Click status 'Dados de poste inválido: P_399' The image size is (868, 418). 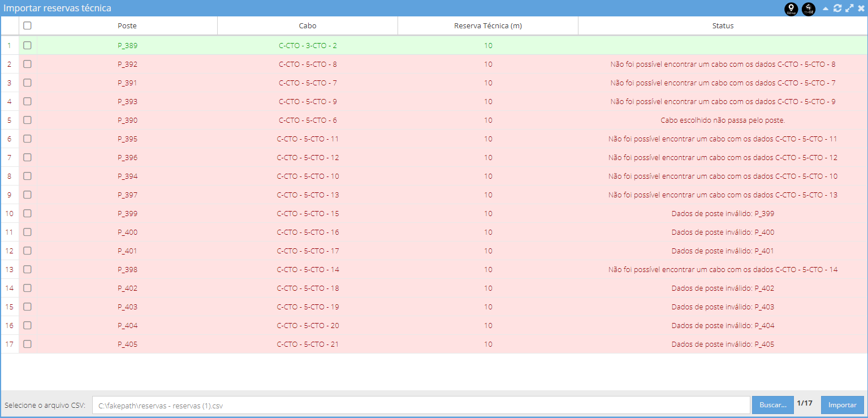point(723,213)
